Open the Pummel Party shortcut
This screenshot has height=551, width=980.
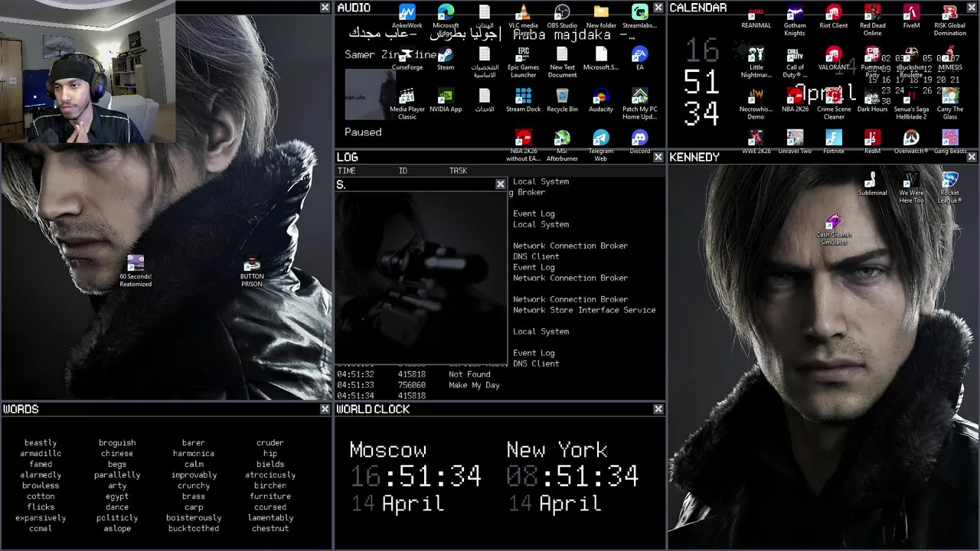[872, 62]
